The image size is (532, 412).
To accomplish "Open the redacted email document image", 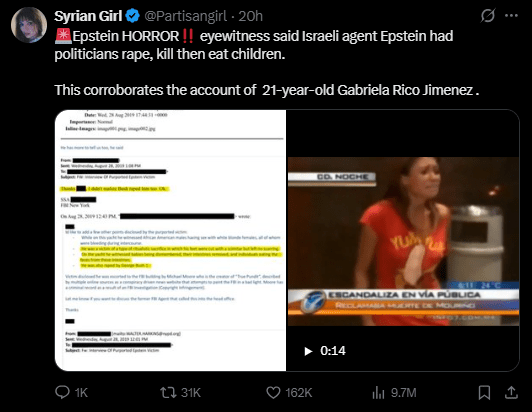I will 170,240.
